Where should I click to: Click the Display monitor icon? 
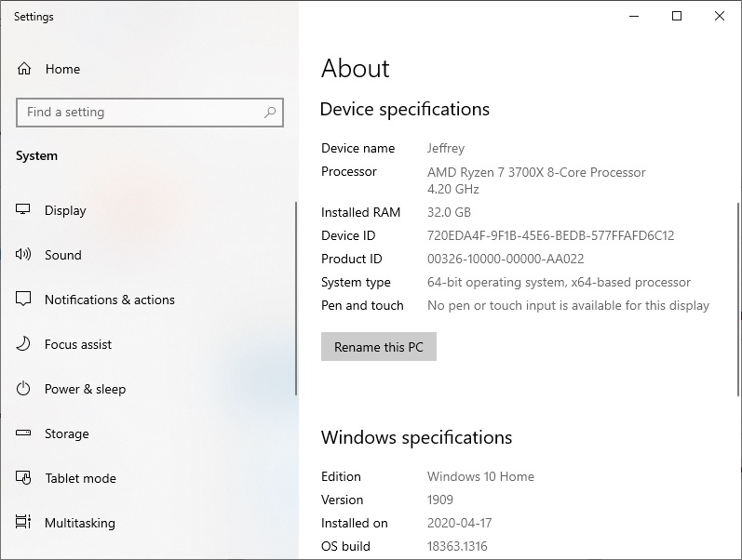point(22,209)
